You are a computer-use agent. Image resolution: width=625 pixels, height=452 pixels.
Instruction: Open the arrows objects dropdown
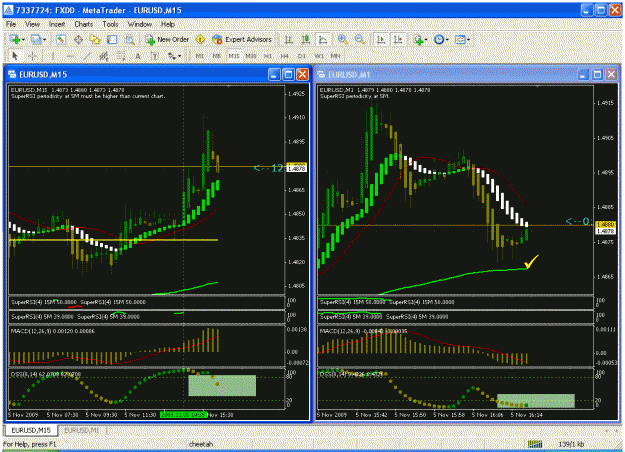click(x=174, y=56)
